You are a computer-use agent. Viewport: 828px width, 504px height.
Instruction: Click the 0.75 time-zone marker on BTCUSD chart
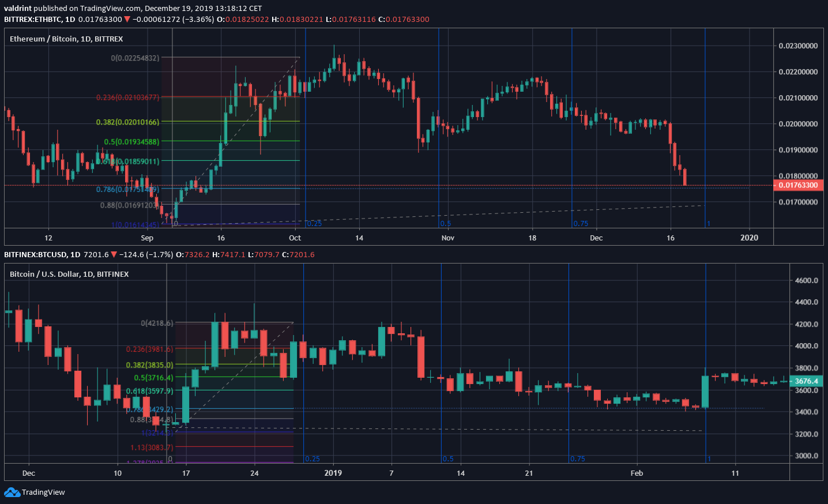click(x=578, y=459)
